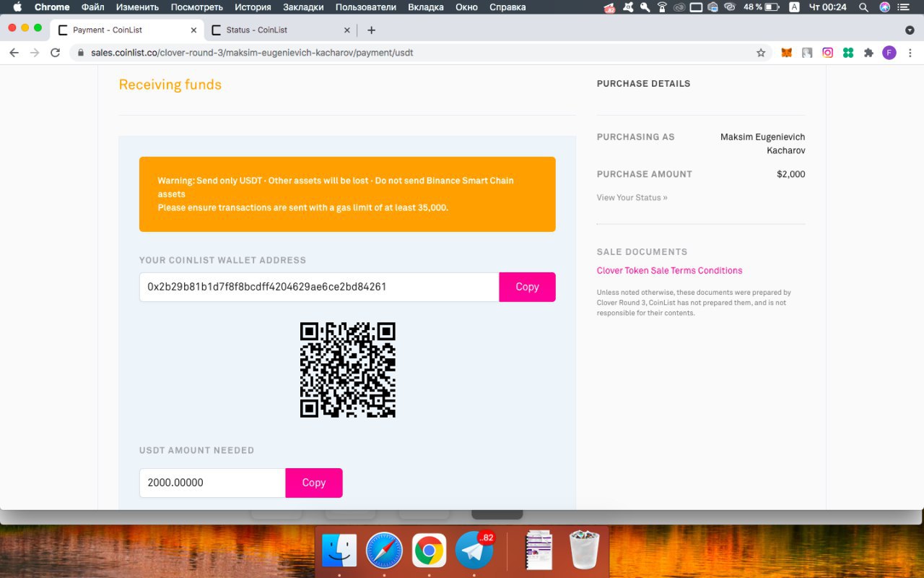This screenshot has width=924, height=578.
Task: Click the clock showing Чт 00:24
Action: tap(829, 7)
